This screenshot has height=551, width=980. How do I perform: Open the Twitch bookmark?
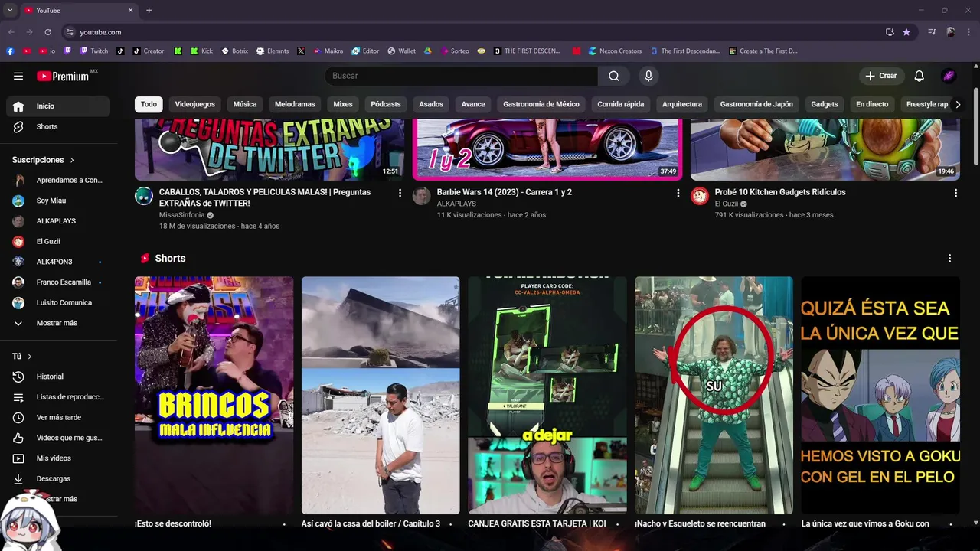pyautogui.click(x=94, y=51)
